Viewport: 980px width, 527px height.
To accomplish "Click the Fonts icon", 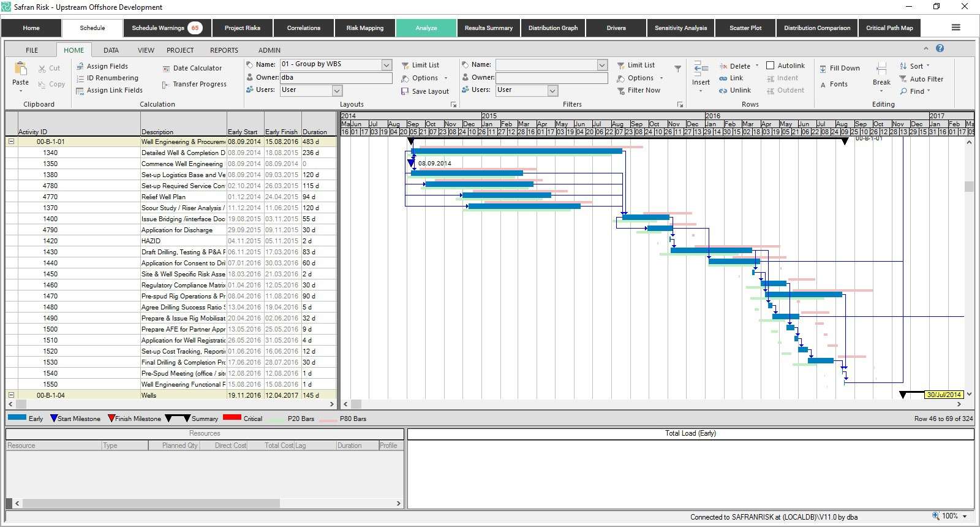I will click(x=823, y=85).
